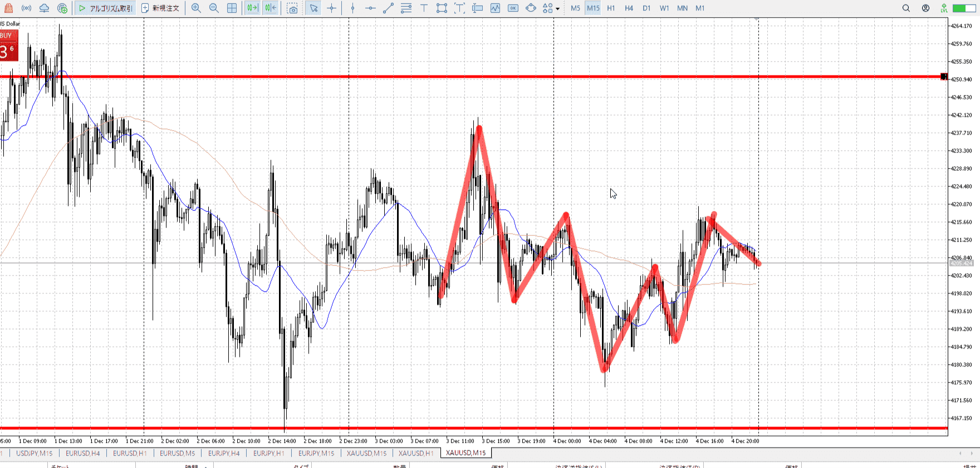980x468 pixels.
Task: Zoom out of the chart
Action: pyautogui.click(x=214, y=8)
